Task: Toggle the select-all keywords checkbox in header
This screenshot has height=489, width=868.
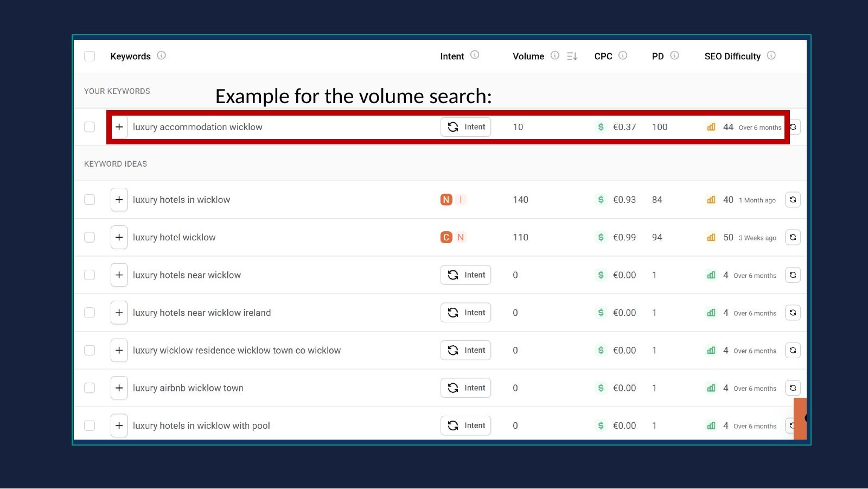Action: click(x=90, y=56)
